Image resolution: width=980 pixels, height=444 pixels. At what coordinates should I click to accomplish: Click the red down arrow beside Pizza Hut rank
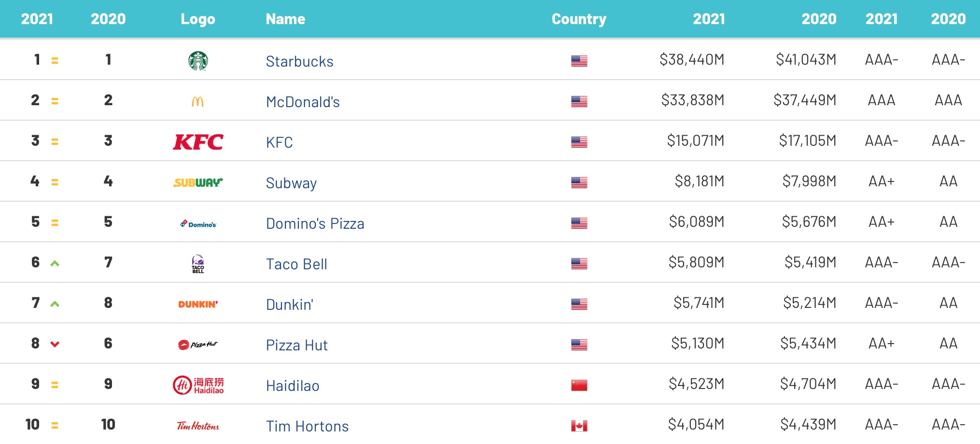(55, 344)
